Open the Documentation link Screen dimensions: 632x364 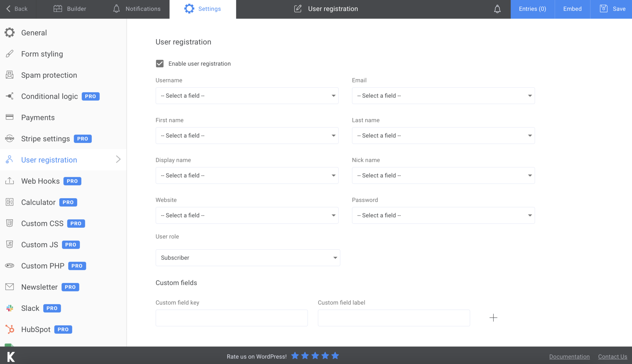click(x=569, y=356)
